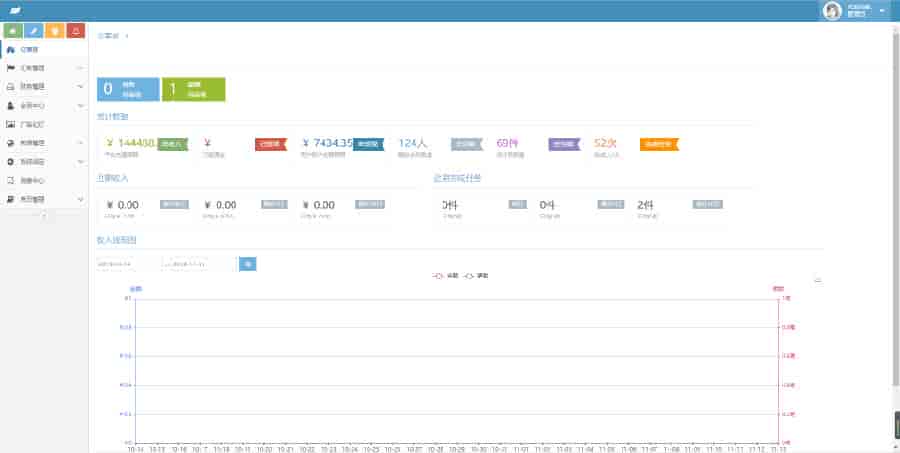Select the active home item in the sidebar
Screen dimensions: 900x453
30,49
